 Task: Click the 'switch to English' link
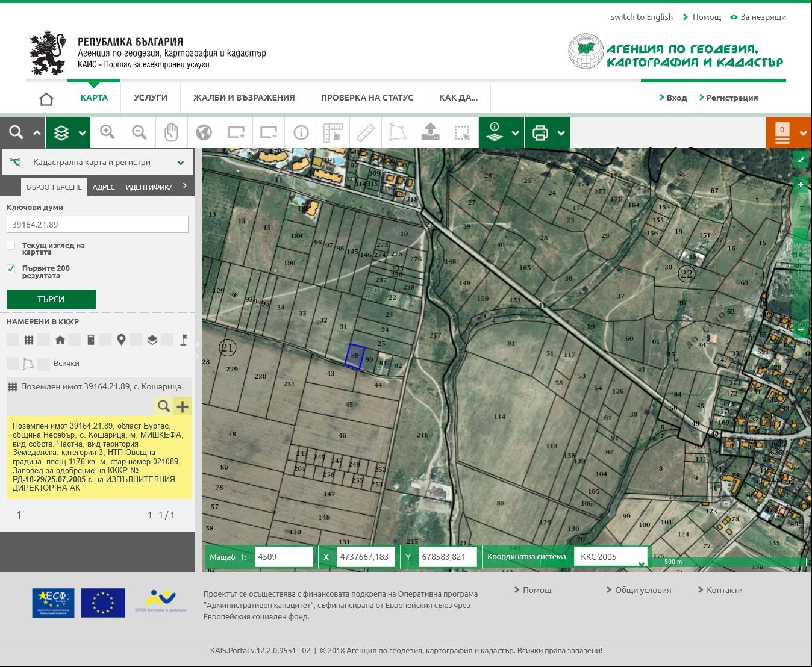point(642,17)
